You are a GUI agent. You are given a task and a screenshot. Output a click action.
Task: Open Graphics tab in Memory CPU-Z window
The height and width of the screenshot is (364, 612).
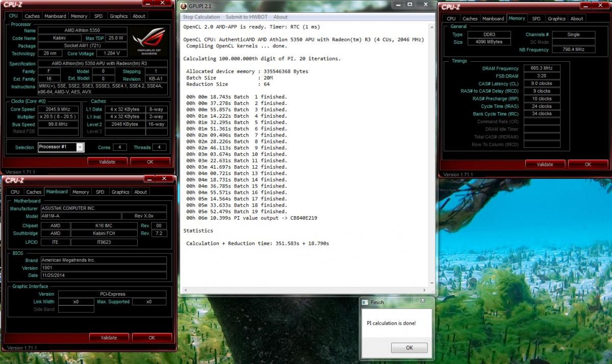click(556, 19)
